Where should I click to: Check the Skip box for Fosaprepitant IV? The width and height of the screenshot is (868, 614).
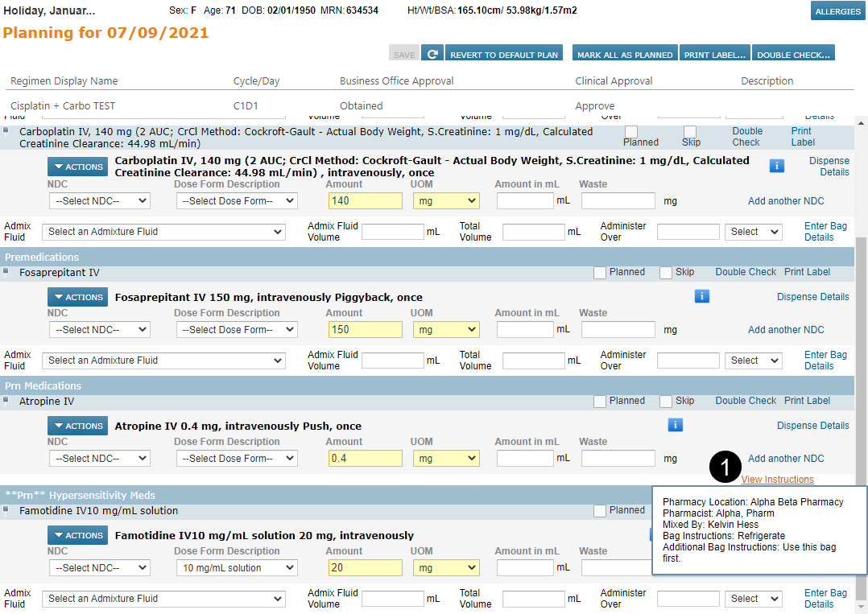[666, 273]
